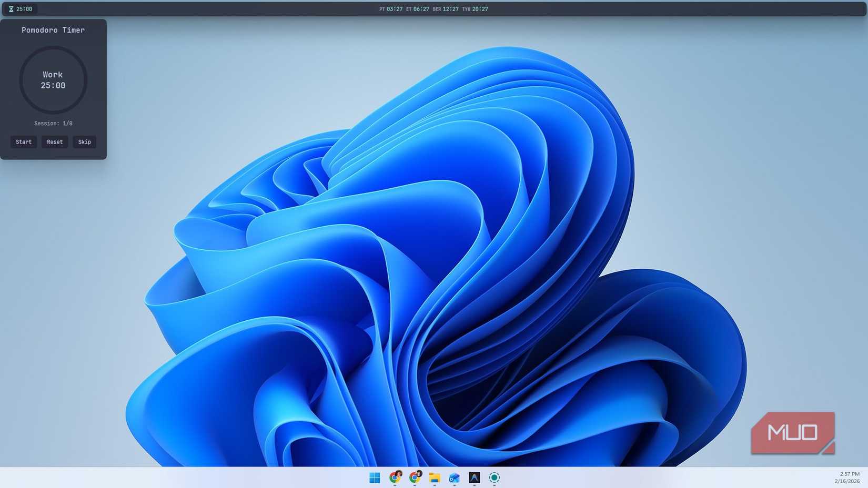Viewport: 868px width, 488px height.
Task: Click the Pomodoro Timer title
Action: (x=53, y=30)
